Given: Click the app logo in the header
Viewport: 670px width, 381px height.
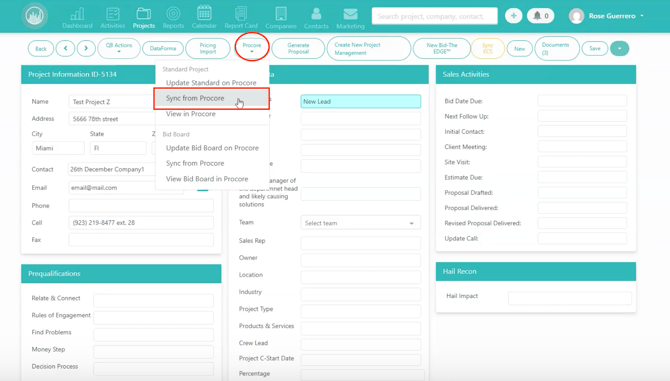Looking at the screenshot, I should 35,16.
